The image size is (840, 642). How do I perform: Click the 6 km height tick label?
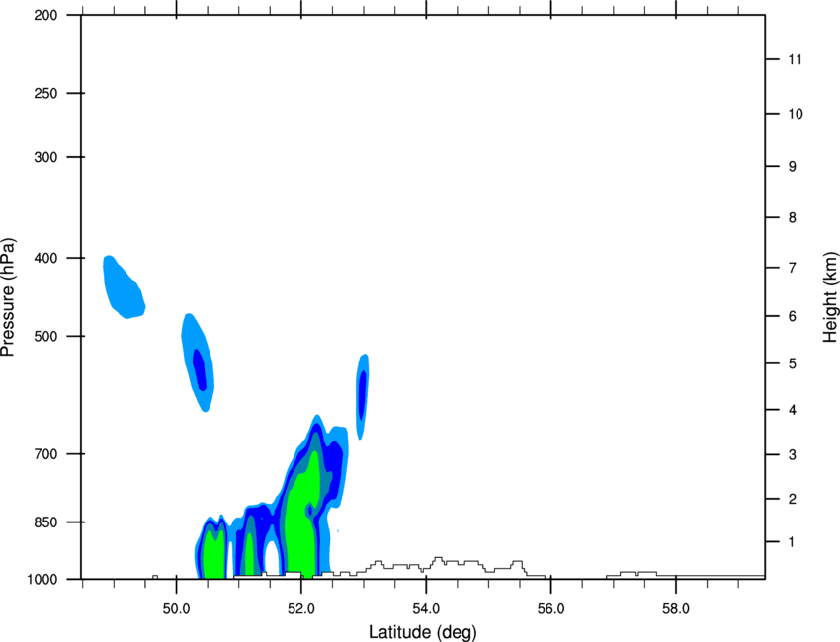tap(793, 316)
